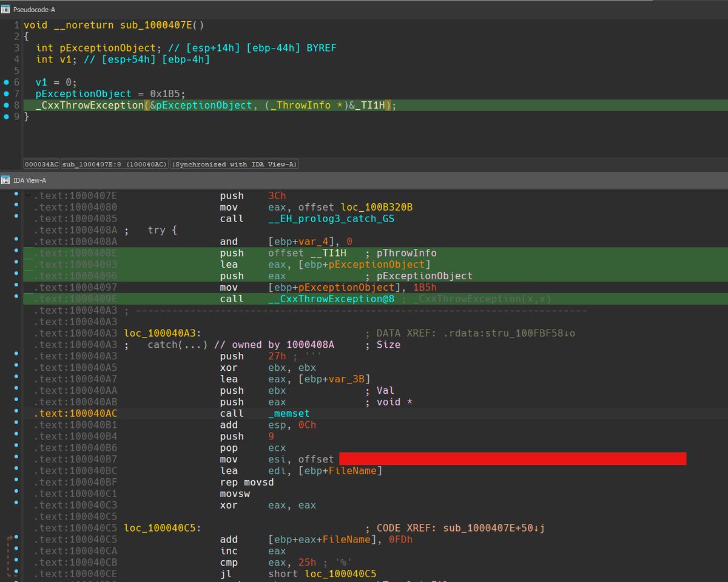
Task: Click the loc_100040A3 label
Action: coord(162,333)
